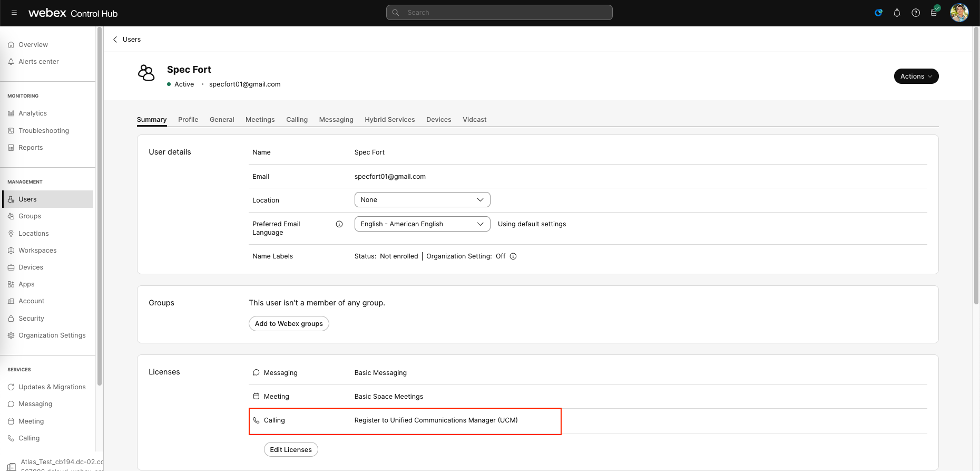Viewport: 980px width, 471px height.
Task: Click the help question mark icon
Action: point(916,13)
